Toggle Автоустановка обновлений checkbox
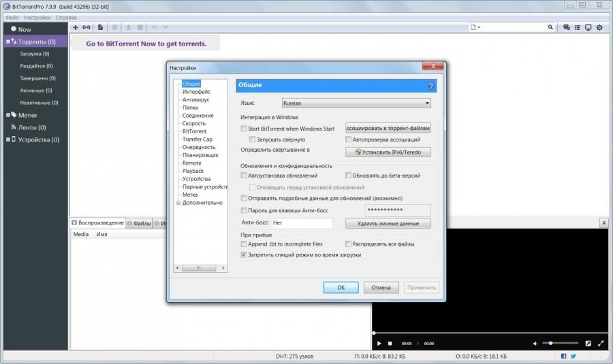 pos(244,176)
